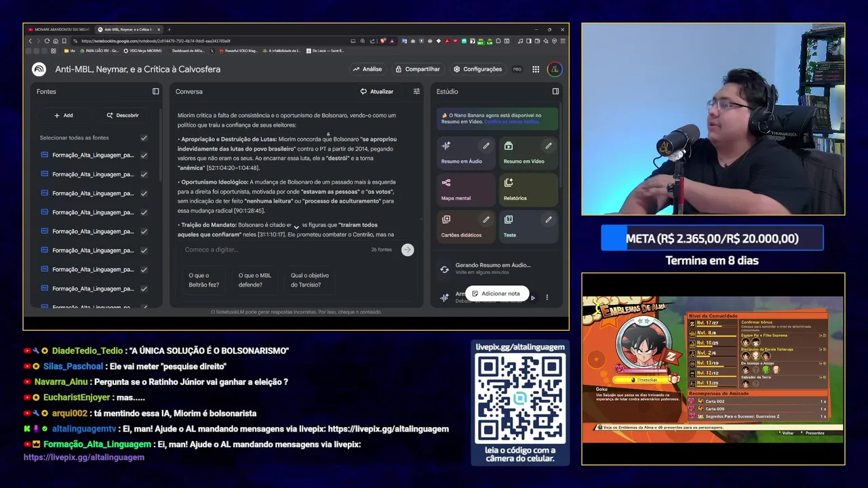Toggle Selecionar todas as fontes checkbox

click(x=144, y=138)
